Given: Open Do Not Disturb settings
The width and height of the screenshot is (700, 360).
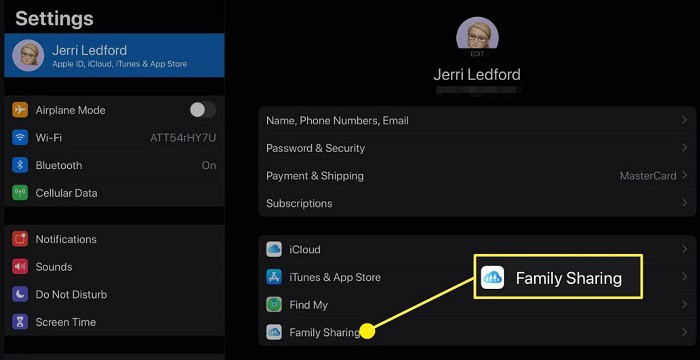Looking at the screenshot, I should tap(114, 294).
